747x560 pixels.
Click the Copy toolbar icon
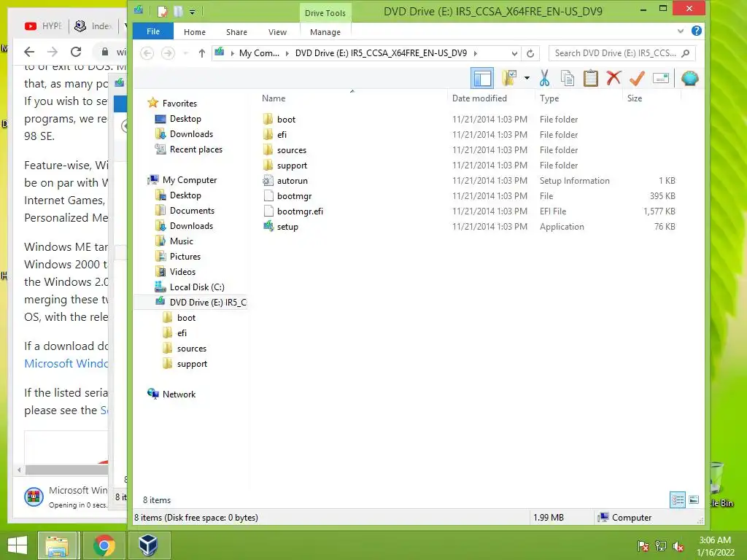(568, 78)
